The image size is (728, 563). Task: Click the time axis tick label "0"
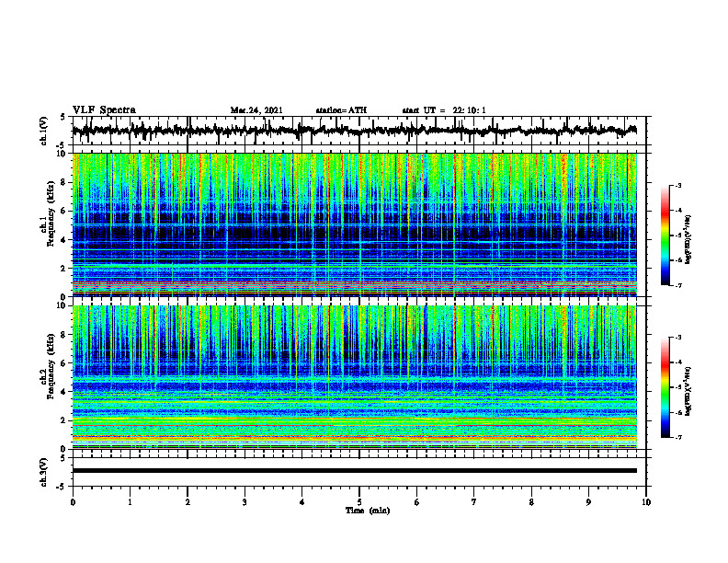tap(73, 502)
